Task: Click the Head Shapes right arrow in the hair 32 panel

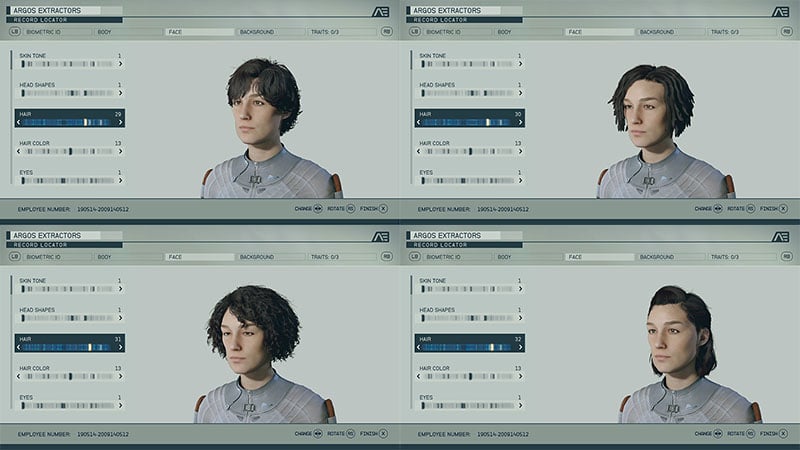Action: coord(520,318)
